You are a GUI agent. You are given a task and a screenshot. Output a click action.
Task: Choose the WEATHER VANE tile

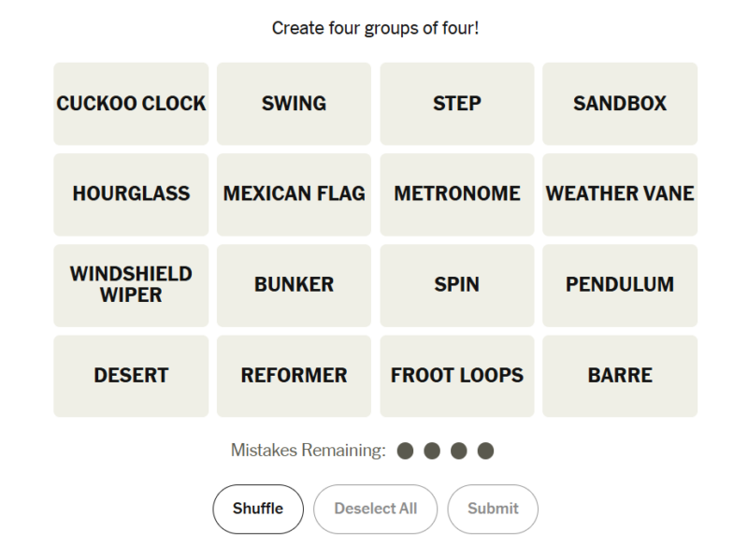620,194
